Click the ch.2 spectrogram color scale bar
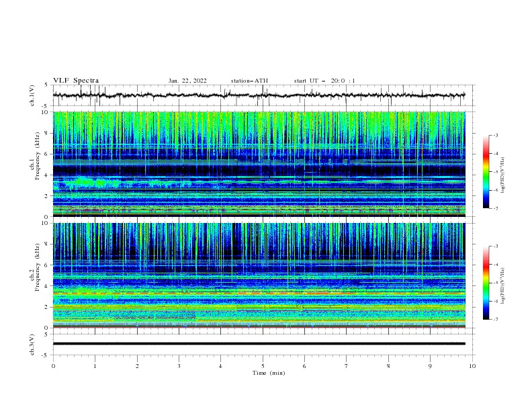532x411 pixels. pyautogui.click(x=486, y=283)
